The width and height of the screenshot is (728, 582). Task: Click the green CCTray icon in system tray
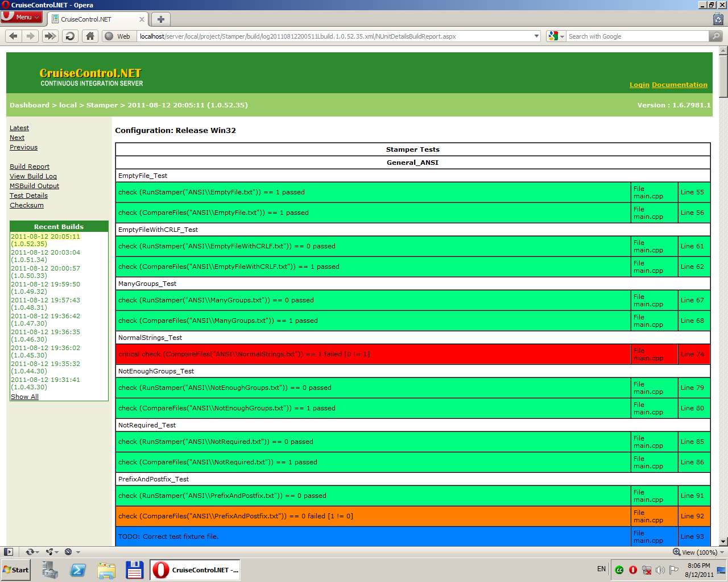[619, 569]
